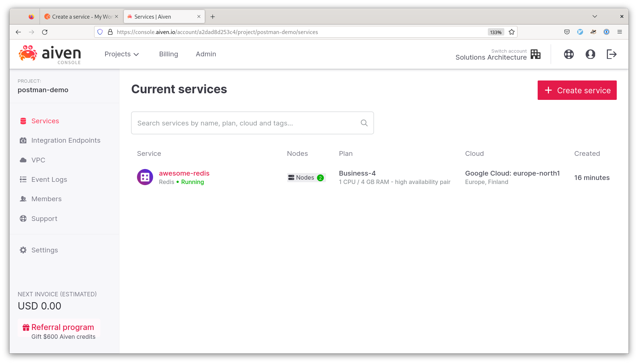The image size is (638, 364).
Task: Click the Referral program gift icon
Action: click(26, 327)
